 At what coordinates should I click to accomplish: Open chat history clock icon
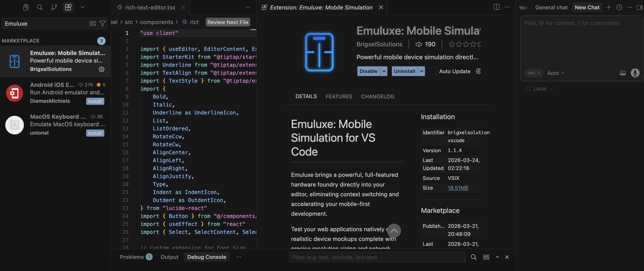click(619, 7)
